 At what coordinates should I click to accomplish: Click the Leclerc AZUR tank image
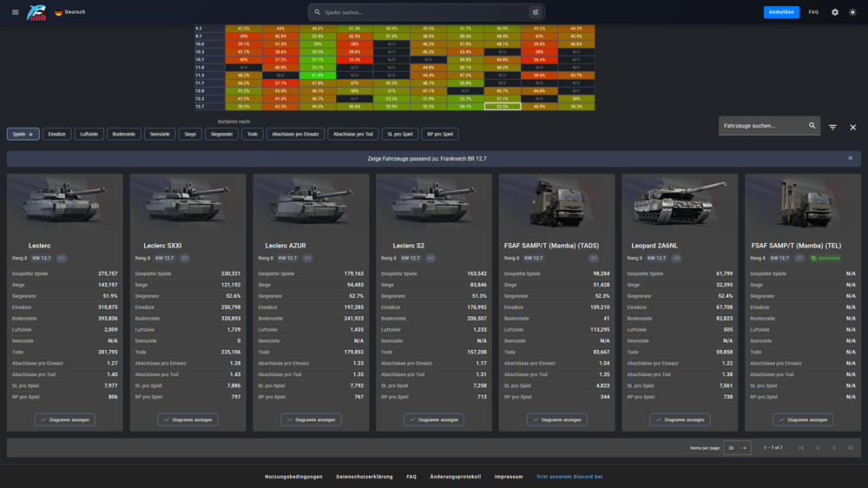311,203
